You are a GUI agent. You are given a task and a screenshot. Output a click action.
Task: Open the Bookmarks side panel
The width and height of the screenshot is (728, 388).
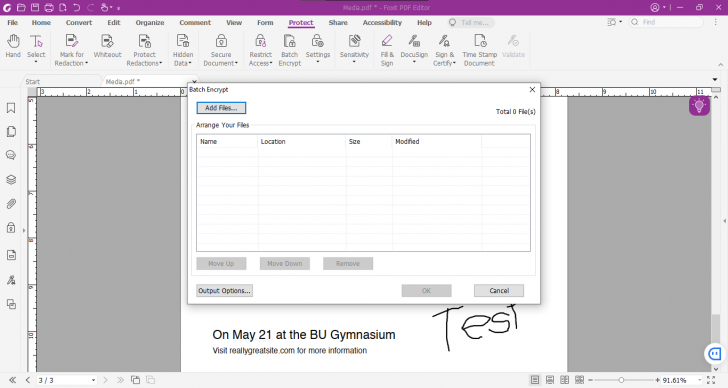click(x=11, y=108)
